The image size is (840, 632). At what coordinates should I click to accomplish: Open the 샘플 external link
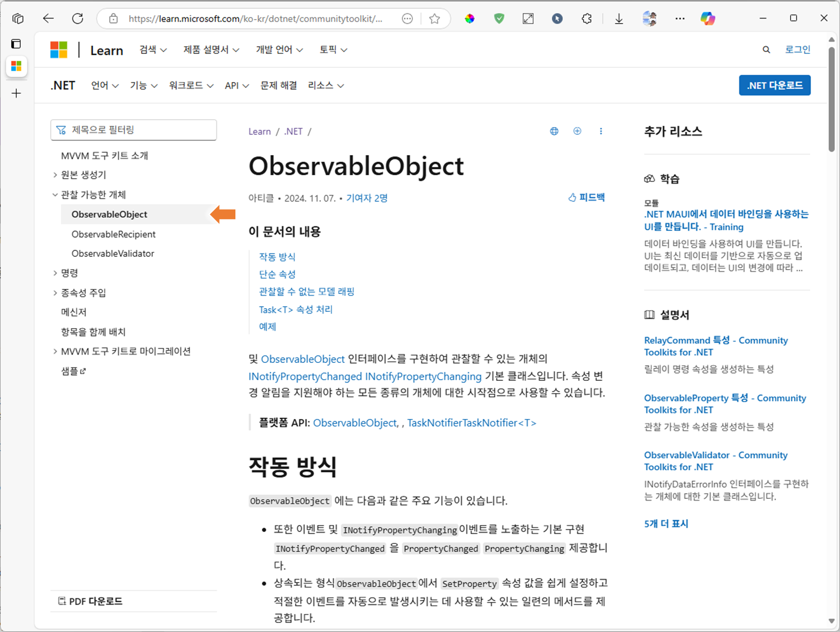click(x=74, y=371)
